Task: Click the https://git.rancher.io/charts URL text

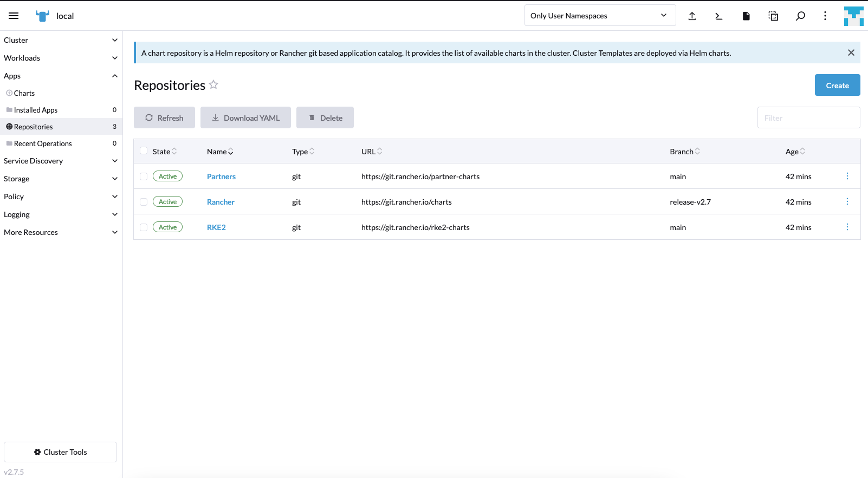Action: pyautogui.click(x=406, y=202)
